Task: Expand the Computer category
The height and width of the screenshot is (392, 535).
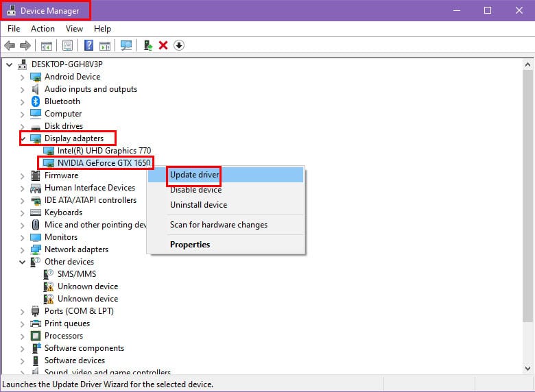Action: pos(22,114)
